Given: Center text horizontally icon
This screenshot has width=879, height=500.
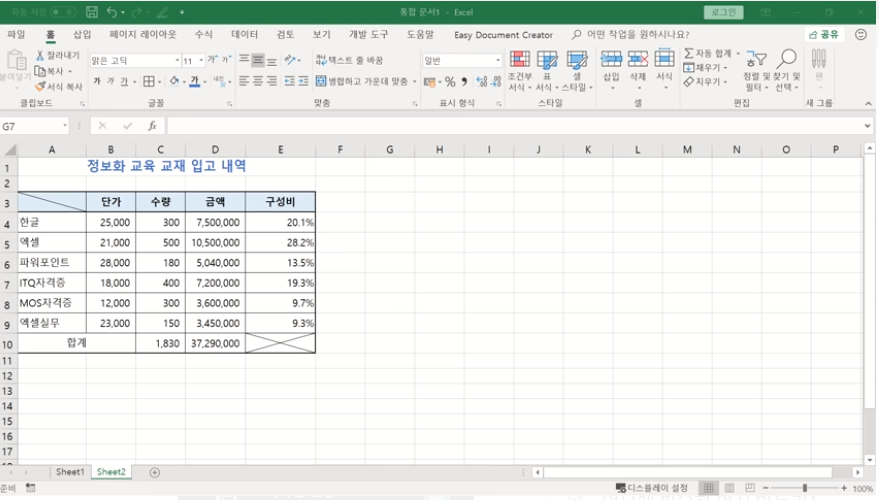Looking at the screenshot, I should pos(258,81).
